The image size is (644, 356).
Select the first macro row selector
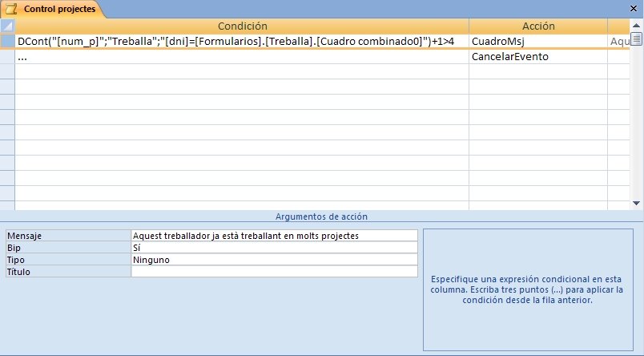point(7,41)
